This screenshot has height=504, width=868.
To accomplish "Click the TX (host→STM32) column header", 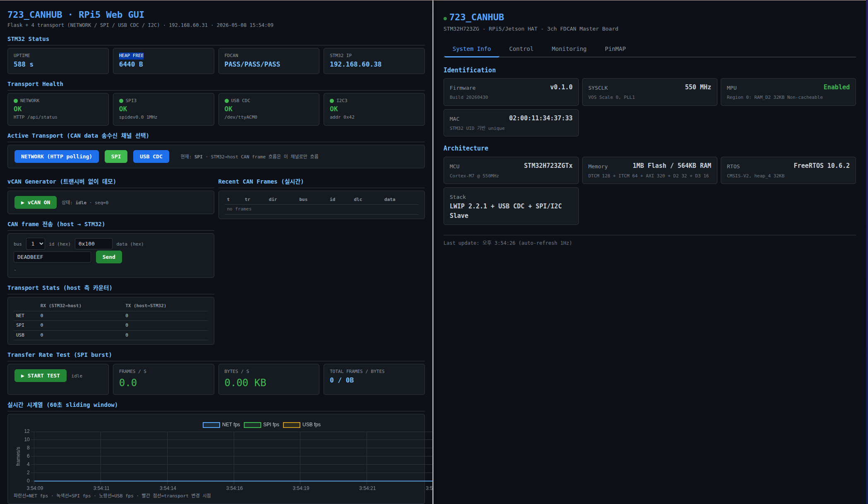I will coord(146,306).
